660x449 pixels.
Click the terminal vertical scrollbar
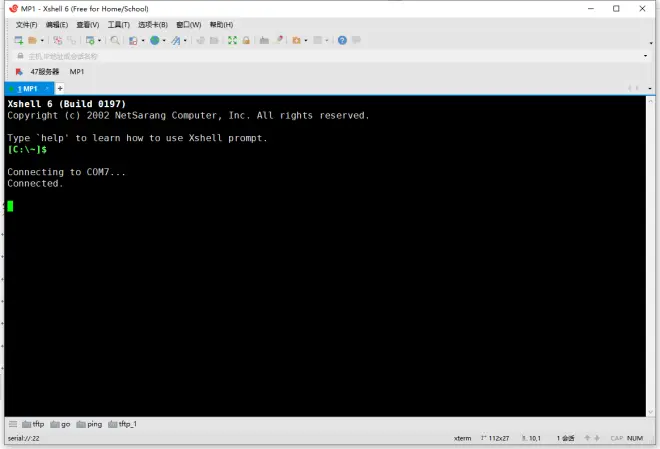coord(650,256)
